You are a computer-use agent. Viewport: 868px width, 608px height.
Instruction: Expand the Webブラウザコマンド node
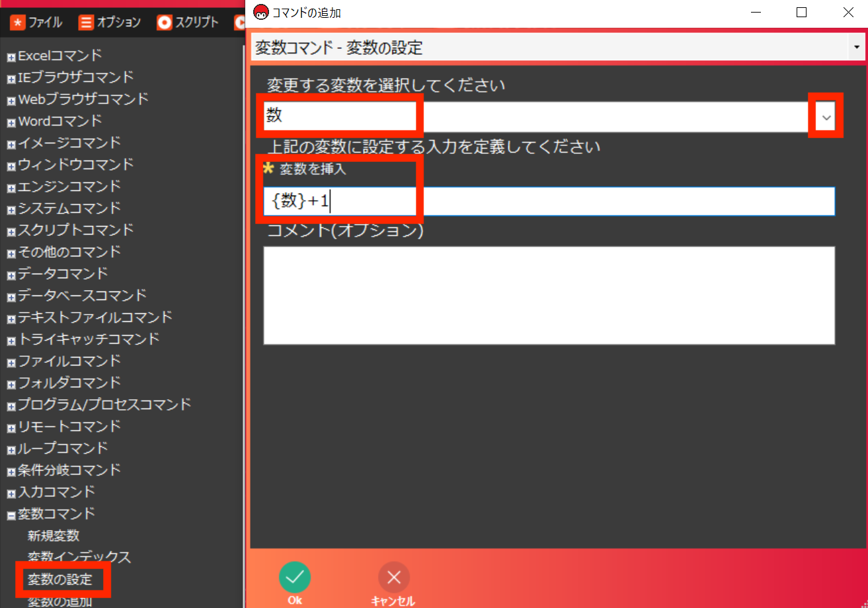coord(11,102)
